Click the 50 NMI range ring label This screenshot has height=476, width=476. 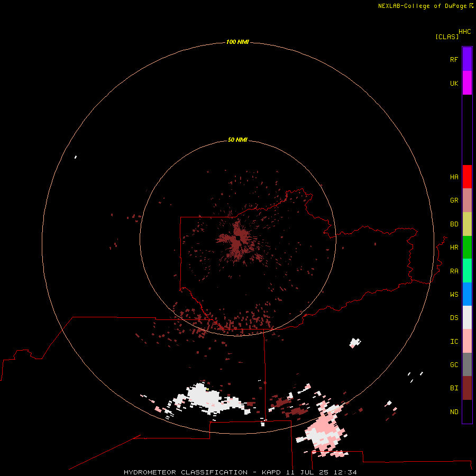[237, 140]
